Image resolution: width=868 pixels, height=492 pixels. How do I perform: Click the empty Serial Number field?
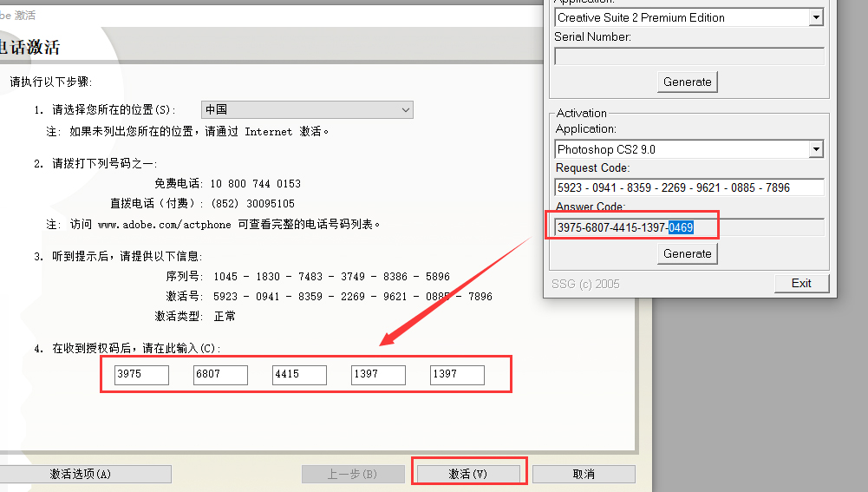pos(689,56)
